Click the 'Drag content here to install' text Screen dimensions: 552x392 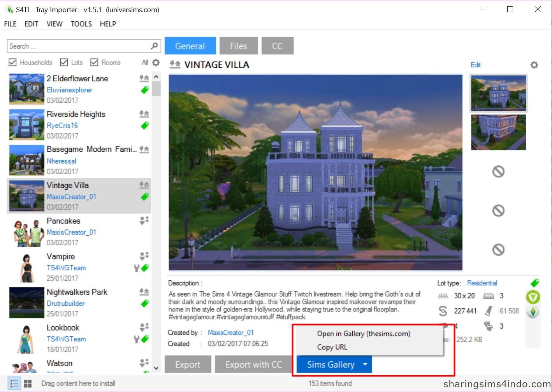click(78, 383)
